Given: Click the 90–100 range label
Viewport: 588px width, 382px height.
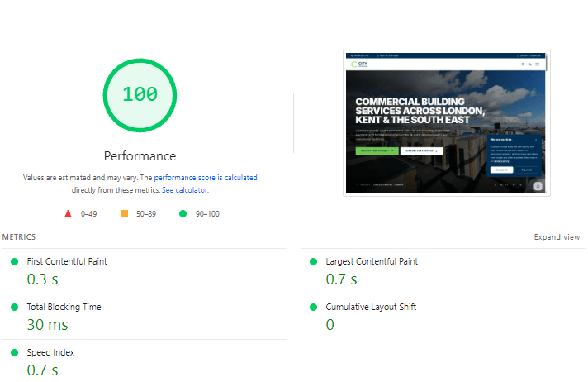Looking at the screenshot, I should click(x=207, y=214).
